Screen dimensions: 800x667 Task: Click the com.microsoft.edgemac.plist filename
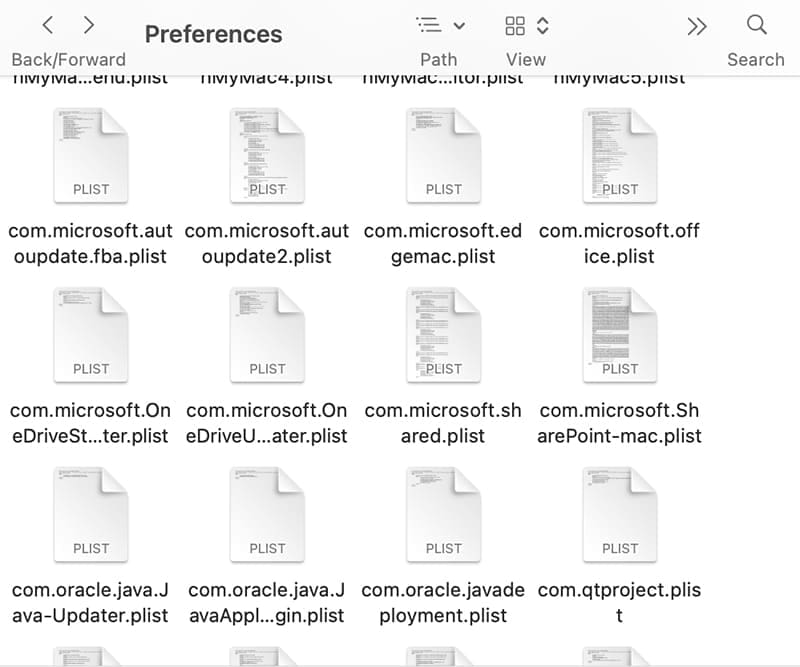(x=443, y=243)
